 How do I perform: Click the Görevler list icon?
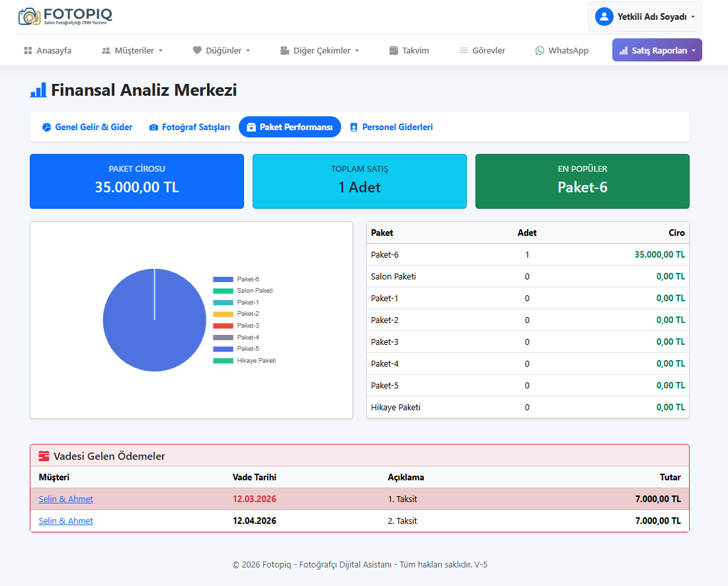coord(464,50)
